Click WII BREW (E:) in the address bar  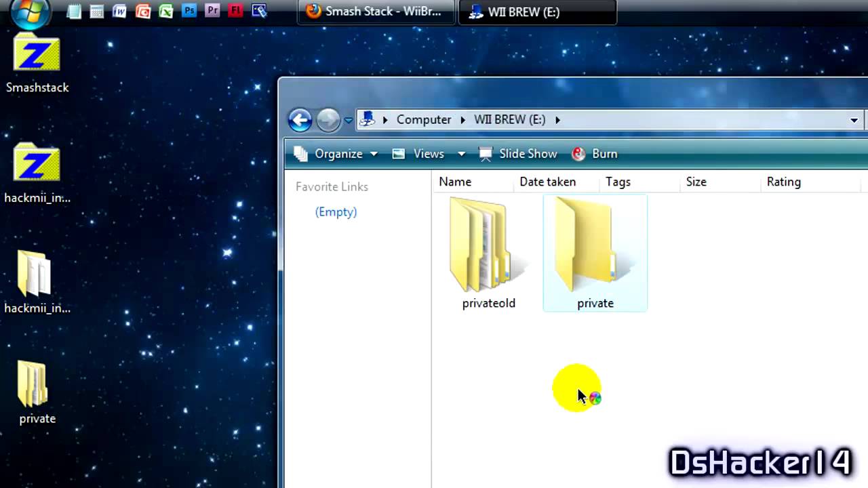click(x=509, y=120)
